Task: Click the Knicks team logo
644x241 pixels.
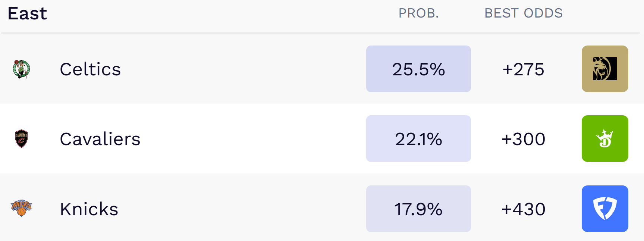Action: [21, 208]
